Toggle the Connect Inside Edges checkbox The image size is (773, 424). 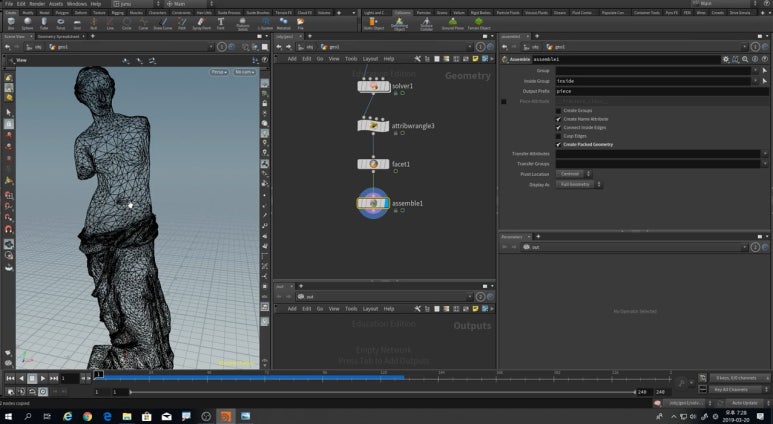559,128
